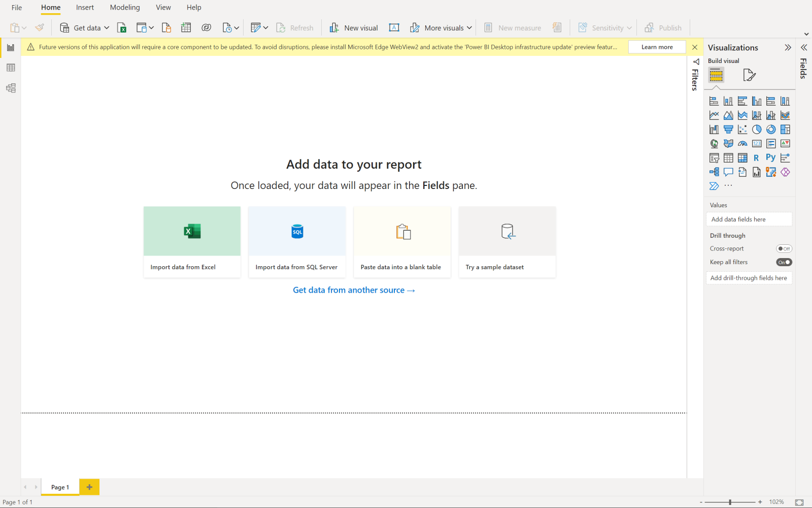This screenshot has height=508, width=812.
Task: Open the Format visual pane icon
Action: 750,75
